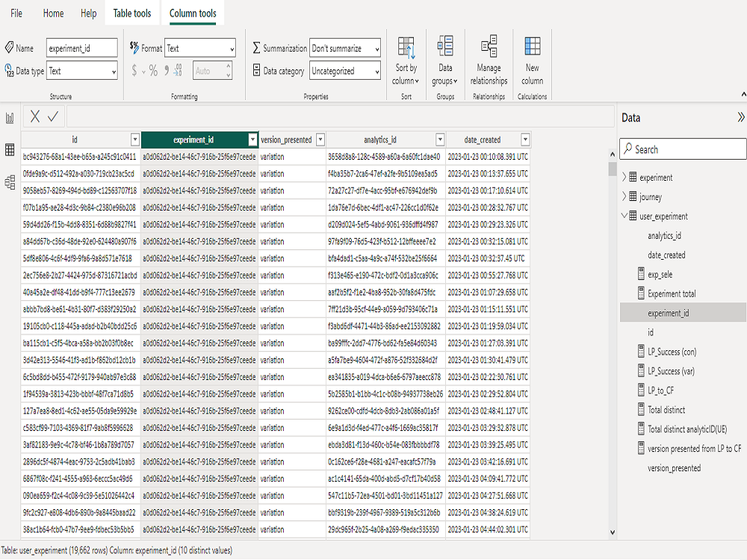Viewport: 747px width, 560px height.
Task: Click Total distinct measure icon
Action: click(641, 409)
